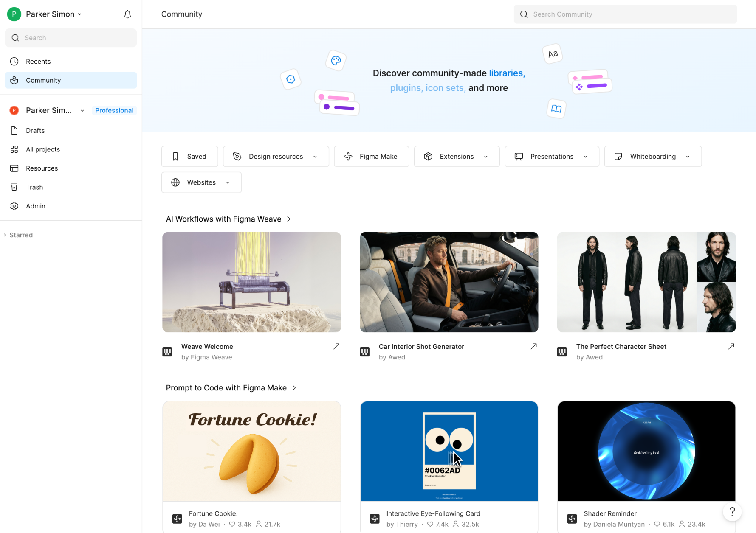Click the Figma Make filter button
This screenshot has height=533, width=756.
371,157
